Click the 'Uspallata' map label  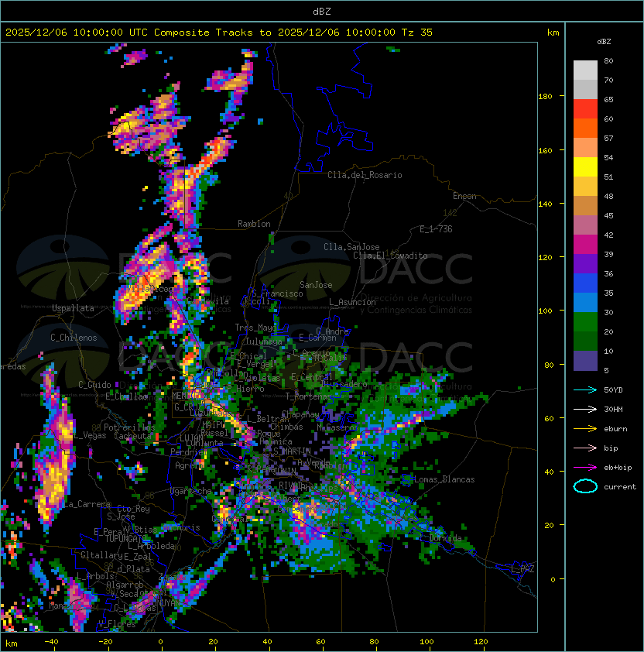click(73, 308)
